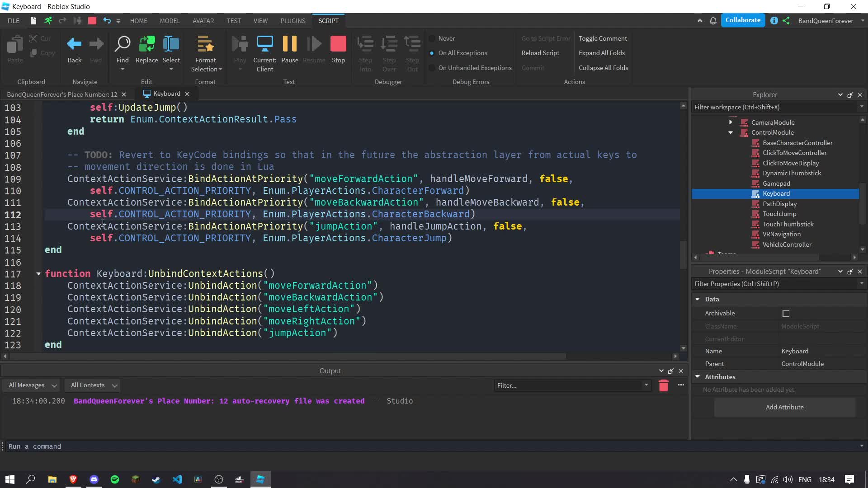The height and width of the screenshot is (488, 868).
Task: Pause the running test
Action: pyautogui.click(x=289, y=44)
